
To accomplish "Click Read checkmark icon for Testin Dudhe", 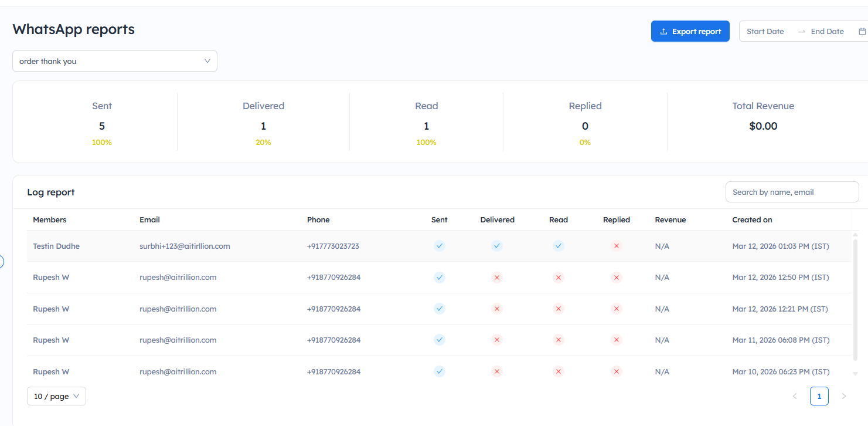I will 559,246.
